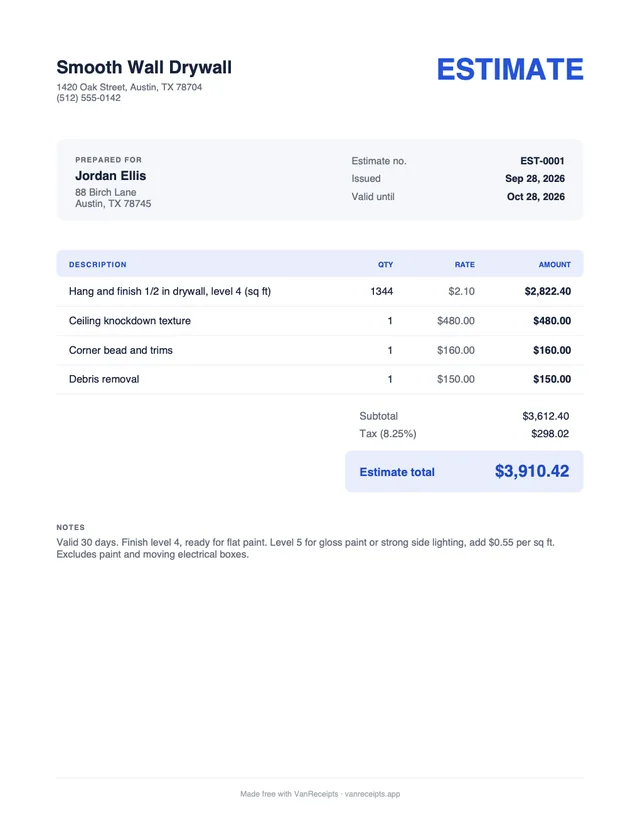Click the company address 1420 Oak Street
The width and height of the screenshot is (640, 828).
tap(129, 87)
